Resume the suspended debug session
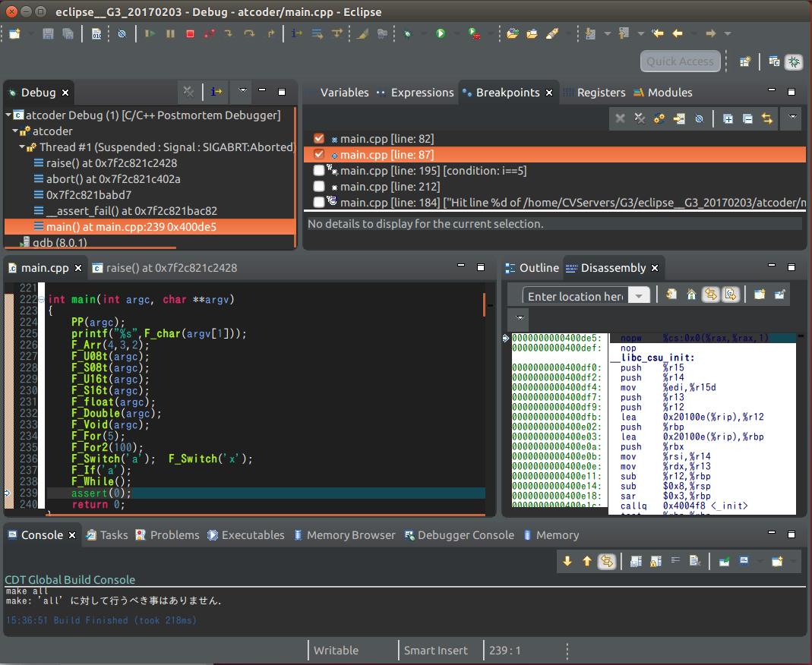The image size is (812, 665). 151,33
